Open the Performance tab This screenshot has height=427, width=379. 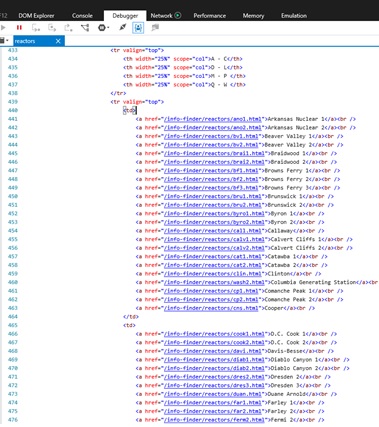pyautogui.click(x=210, y=16)
